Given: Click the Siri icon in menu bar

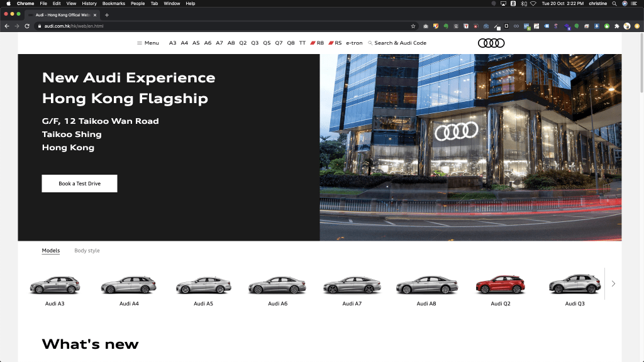Looking at the screenshot, I should (x=625, y=3).
